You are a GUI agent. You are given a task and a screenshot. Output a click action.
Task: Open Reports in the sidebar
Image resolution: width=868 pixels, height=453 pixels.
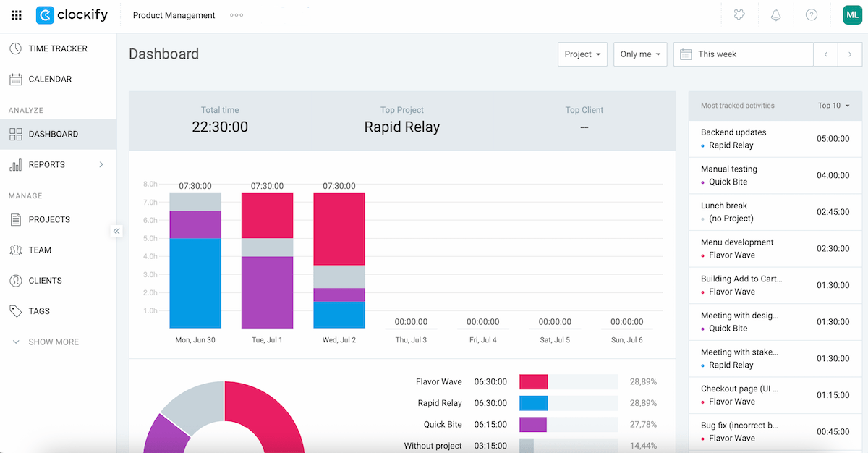pyautogui.click(x=47, y=164)
